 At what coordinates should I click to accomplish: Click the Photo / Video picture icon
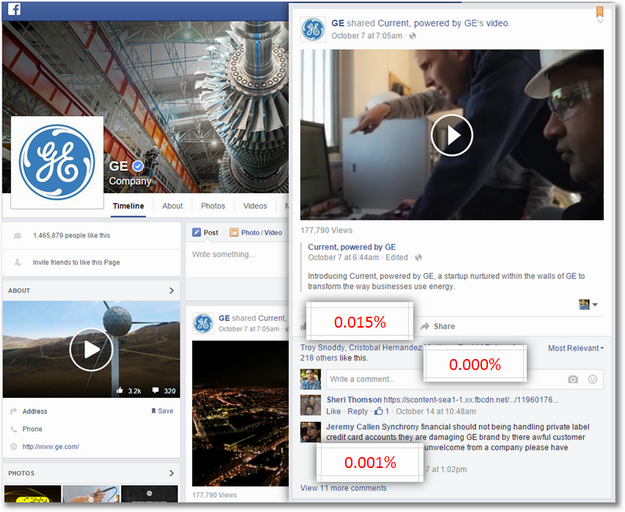234,232
